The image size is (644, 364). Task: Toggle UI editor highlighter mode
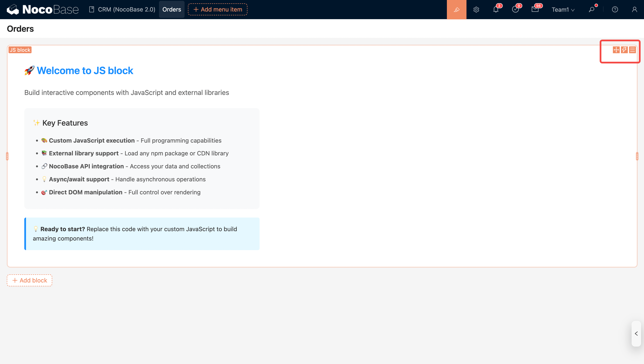tap(456, 10)
